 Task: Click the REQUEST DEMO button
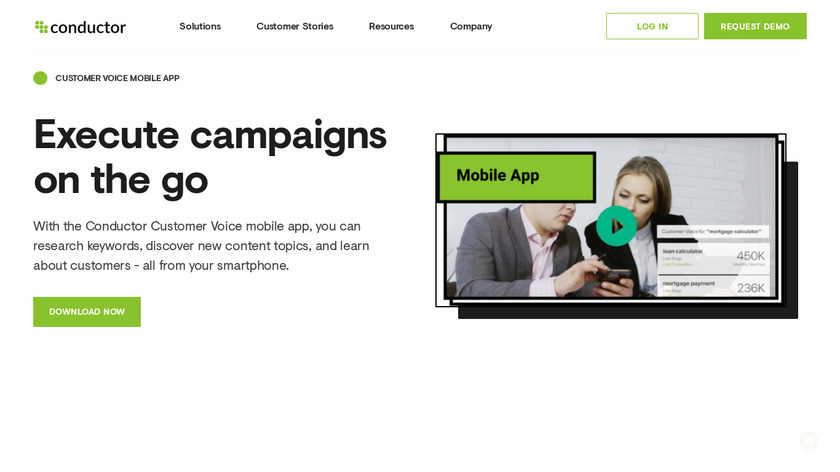coord(755,26)
